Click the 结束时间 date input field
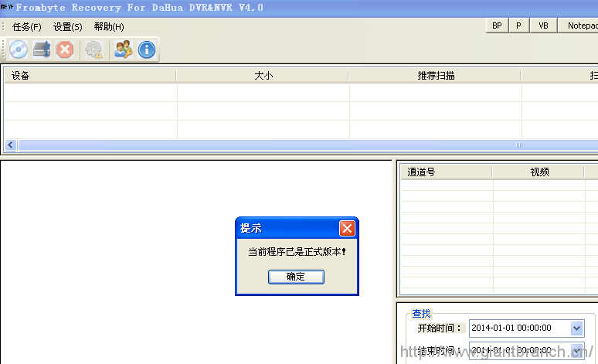The width and height of the screenshot is (598, 364). point(526,350)
